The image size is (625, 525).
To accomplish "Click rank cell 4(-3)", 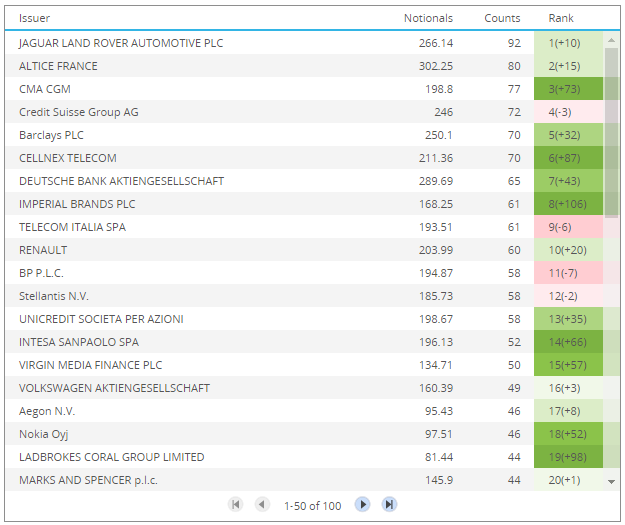I will pos(568,112).
